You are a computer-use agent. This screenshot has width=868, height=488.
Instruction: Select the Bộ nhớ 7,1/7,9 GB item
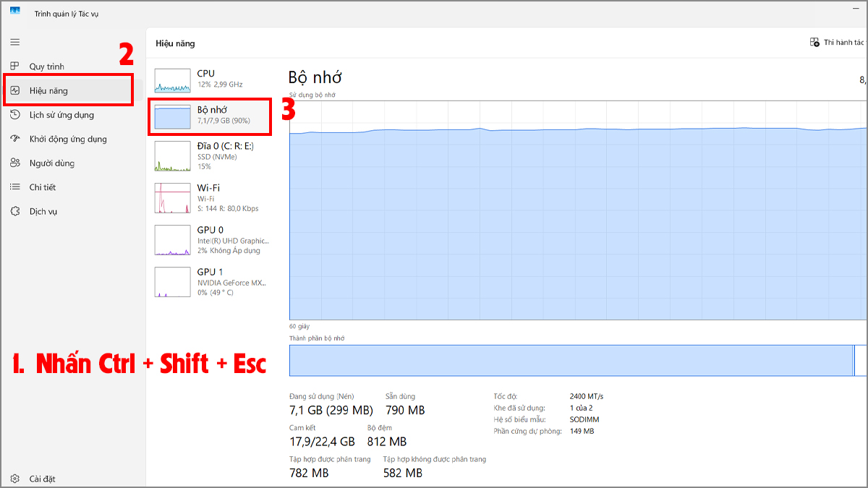209,116
